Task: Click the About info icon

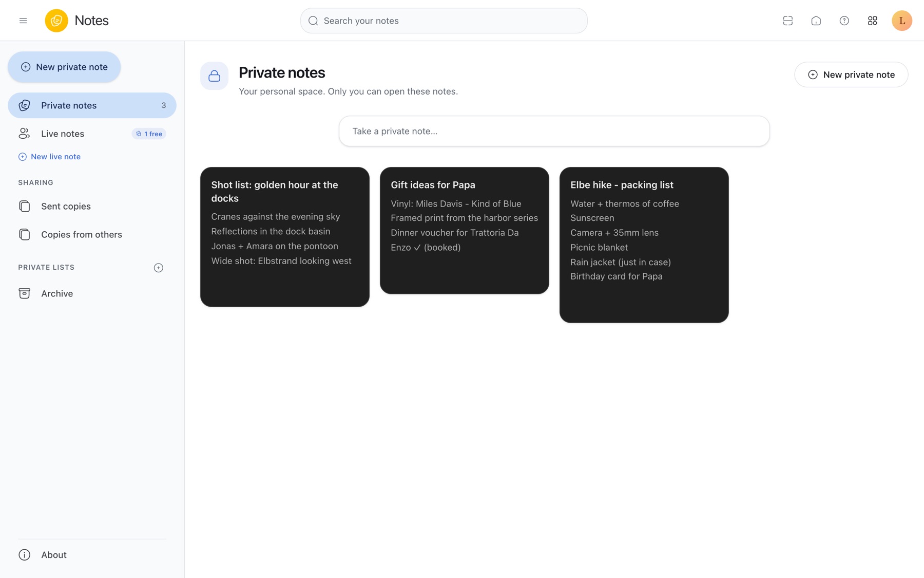Action: pos(24,555)
